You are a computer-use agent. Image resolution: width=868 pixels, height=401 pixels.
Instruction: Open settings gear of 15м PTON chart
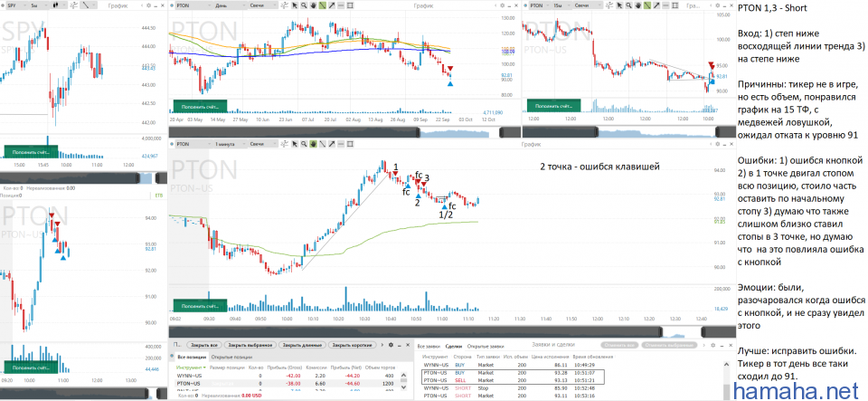[717, 5]
